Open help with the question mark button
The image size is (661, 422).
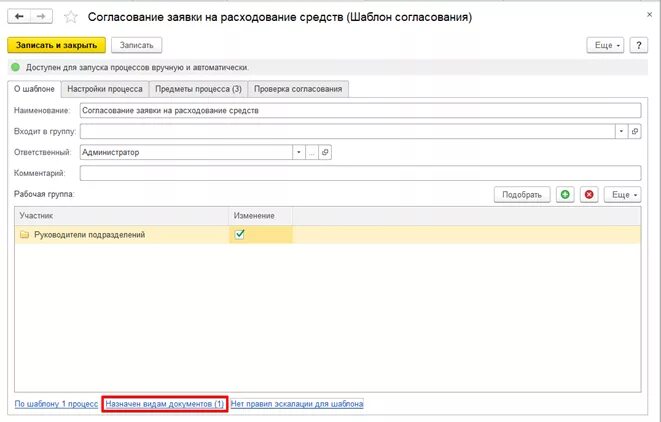tap(639, 45)
